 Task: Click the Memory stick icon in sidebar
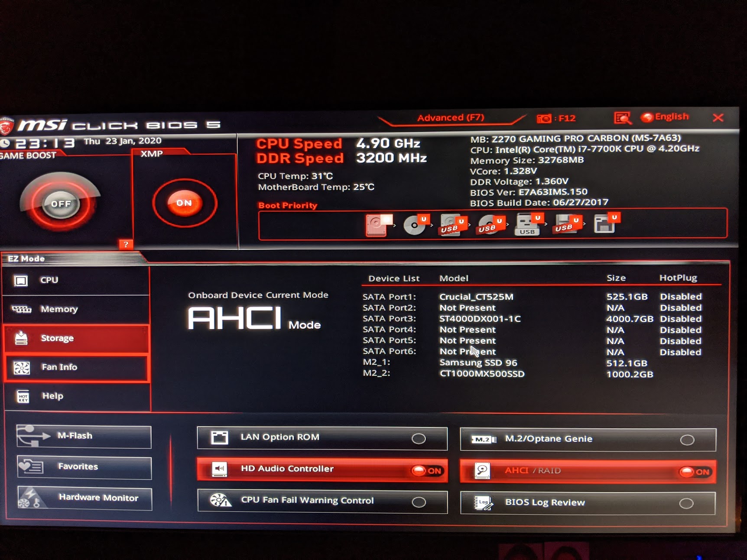tap(22, 309)
